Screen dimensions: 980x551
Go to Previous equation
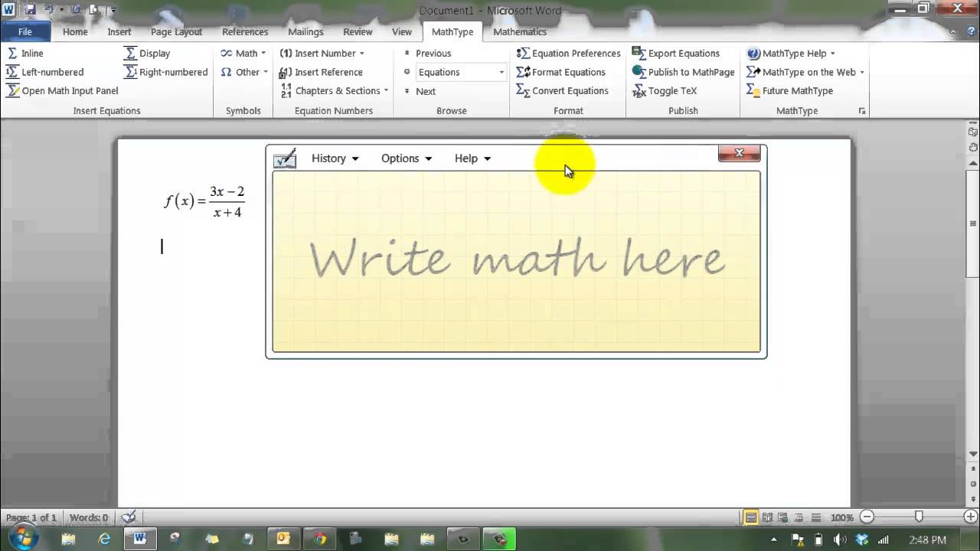click(x=427, y=54)
